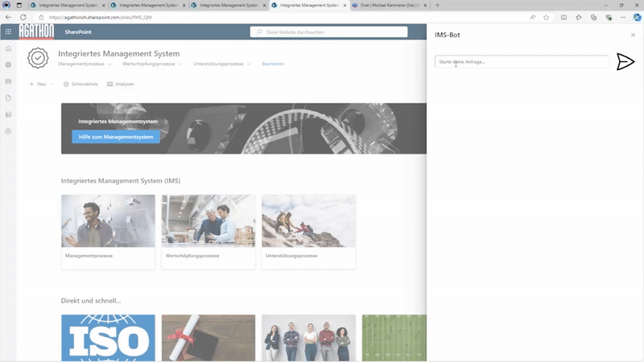Open the globe sites icon in left rail
Image resolution: width=644 pixels, height=362 pixels.
(x=8, y=65)
